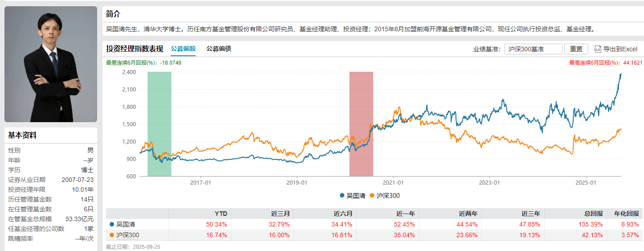Click the green worst-return shaded region
Screen dimensions: 644x251
[159, 123]
